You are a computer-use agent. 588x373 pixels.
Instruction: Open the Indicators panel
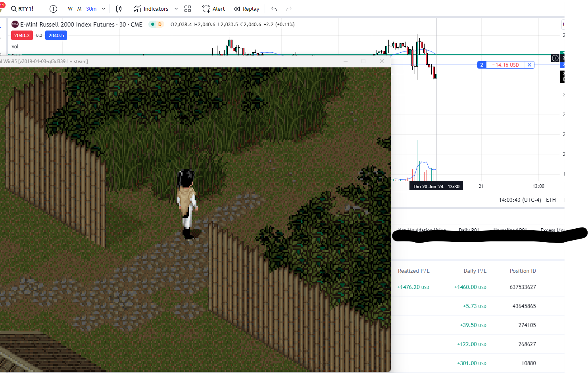coord(151,9)
